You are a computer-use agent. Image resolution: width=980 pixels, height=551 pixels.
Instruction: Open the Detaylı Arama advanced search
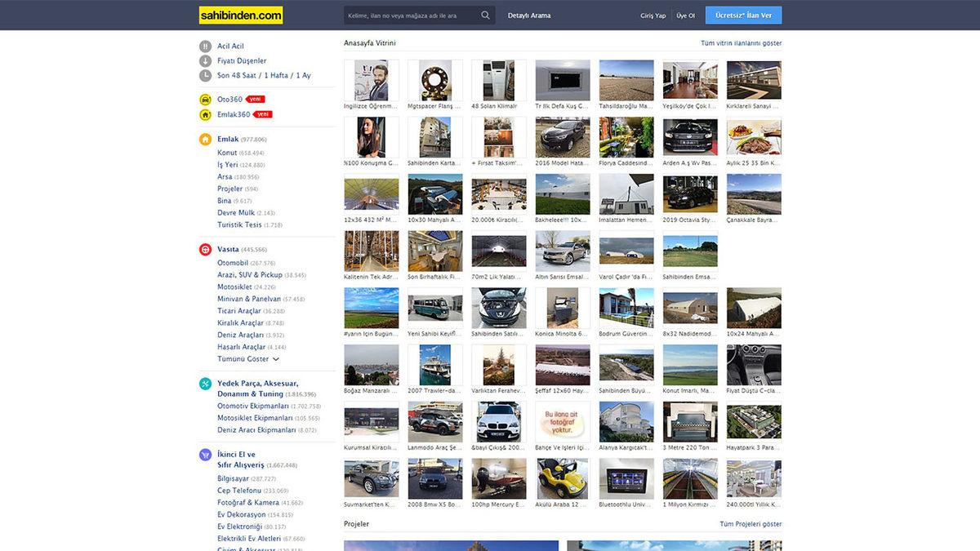529,16
